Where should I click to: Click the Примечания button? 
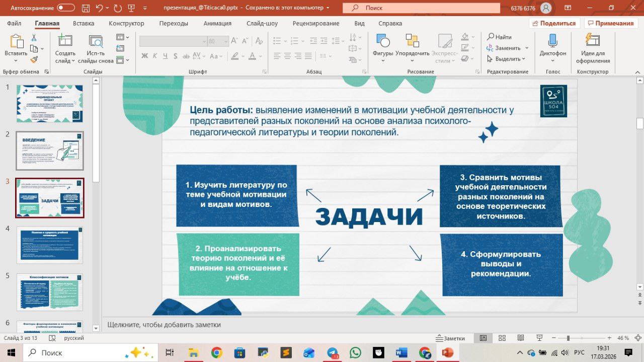(x=610, y=23)
